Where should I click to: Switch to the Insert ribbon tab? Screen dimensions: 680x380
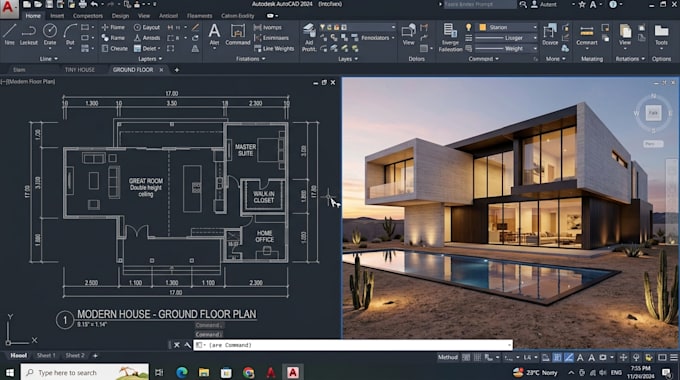tap(57, 16)
